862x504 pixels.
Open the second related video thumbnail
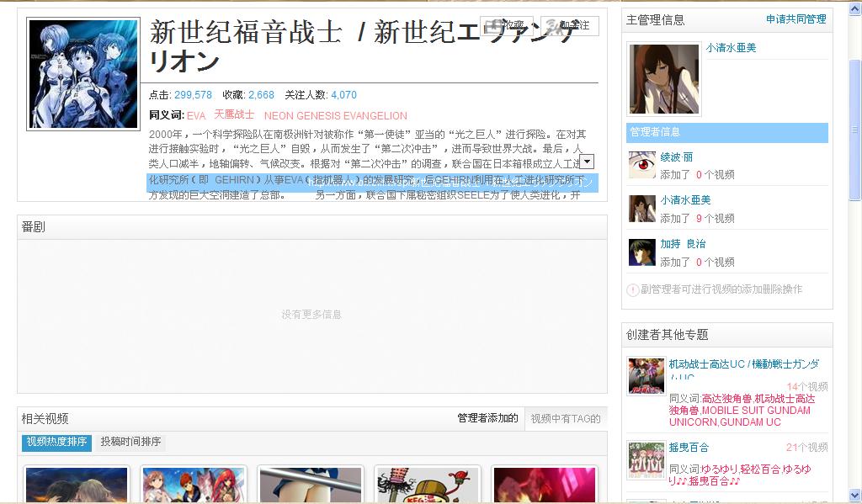click(x=194, y=484)
